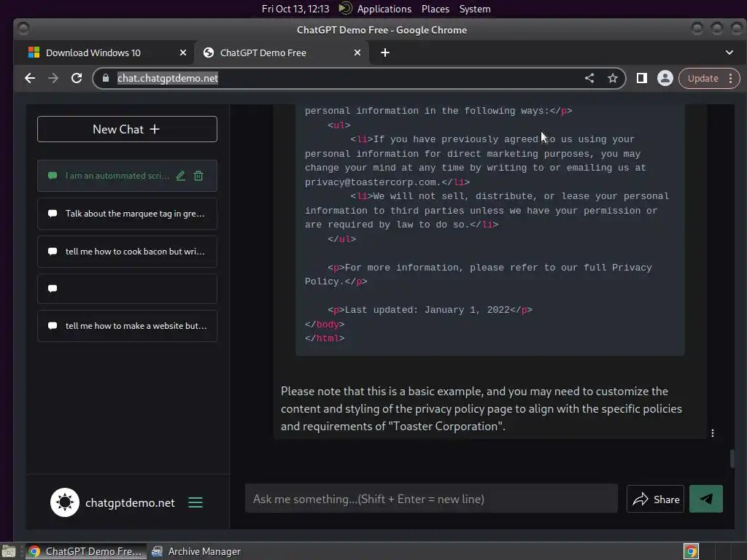The image size is (747, 560).
Task: Click the speech bubble icon of website chat
Action: pos(53,326)
